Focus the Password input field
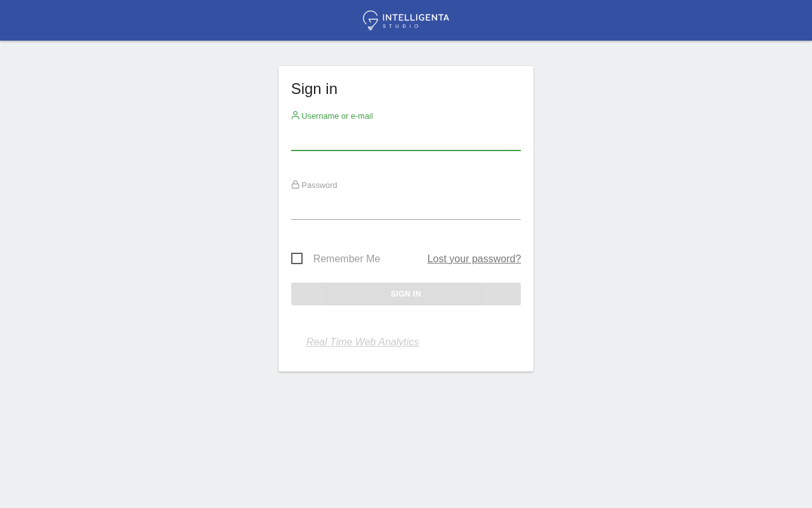Viewport: 812px width, 508px height. (406, 208)
